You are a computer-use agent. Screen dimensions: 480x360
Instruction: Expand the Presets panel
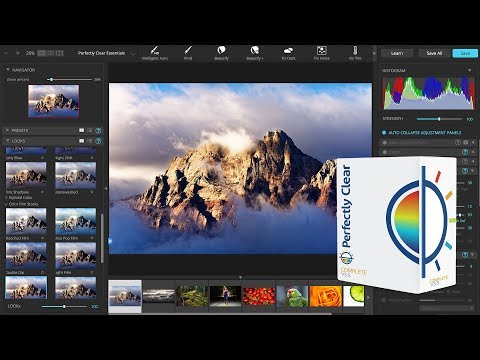pyautogui.click(x=8, y=130)
